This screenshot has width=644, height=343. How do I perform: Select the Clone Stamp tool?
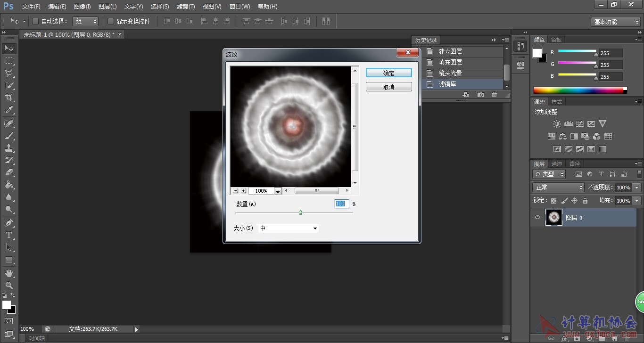[x=9, y=148]
